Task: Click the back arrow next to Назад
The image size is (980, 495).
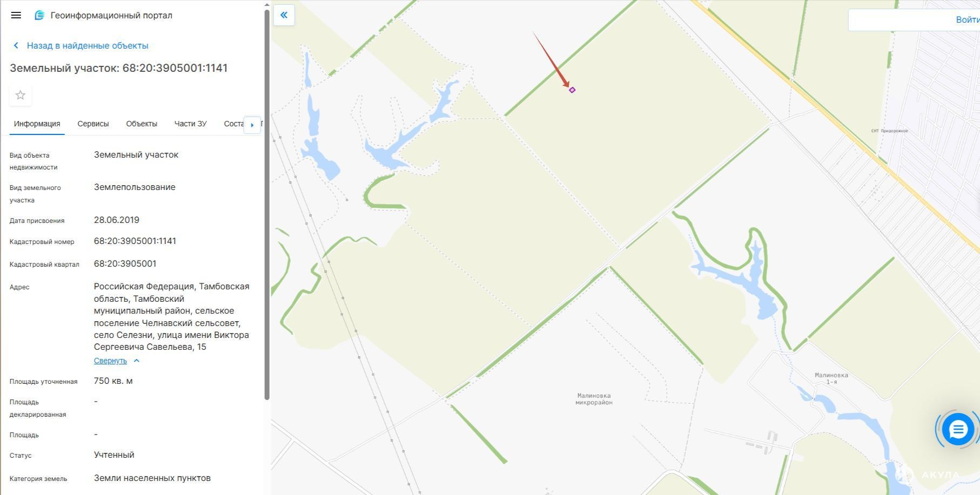Action: pos(16,45)
